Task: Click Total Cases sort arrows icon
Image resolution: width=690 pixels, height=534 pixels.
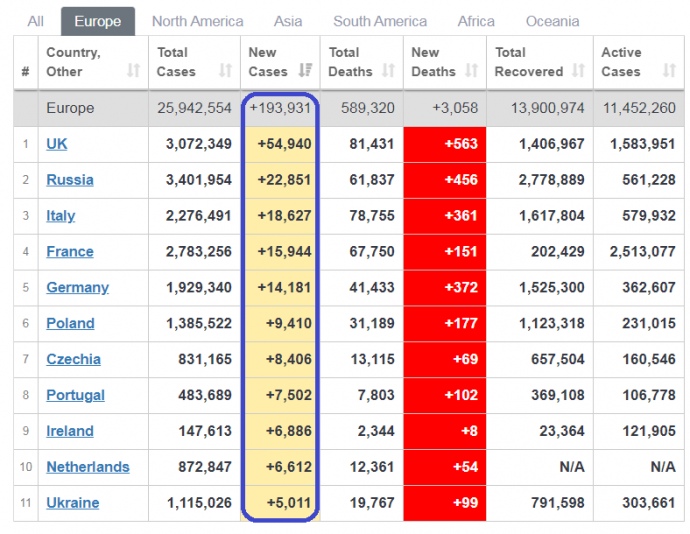Action: (225, 71)
